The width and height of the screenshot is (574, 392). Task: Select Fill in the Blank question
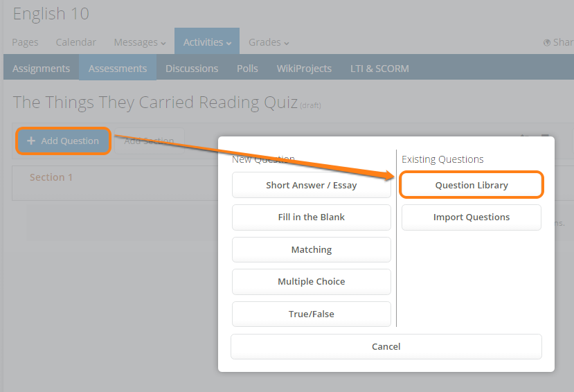[312, 217]
